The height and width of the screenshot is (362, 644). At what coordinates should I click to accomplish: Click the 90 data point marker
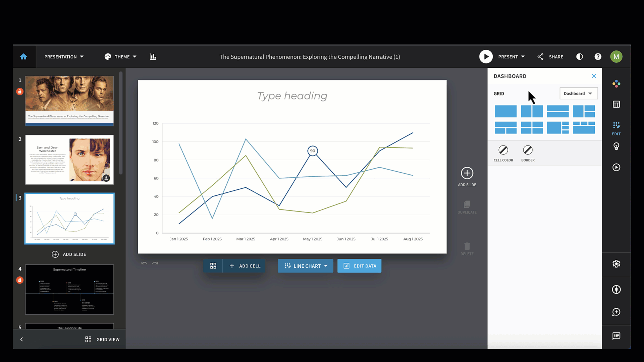(312, 151)
